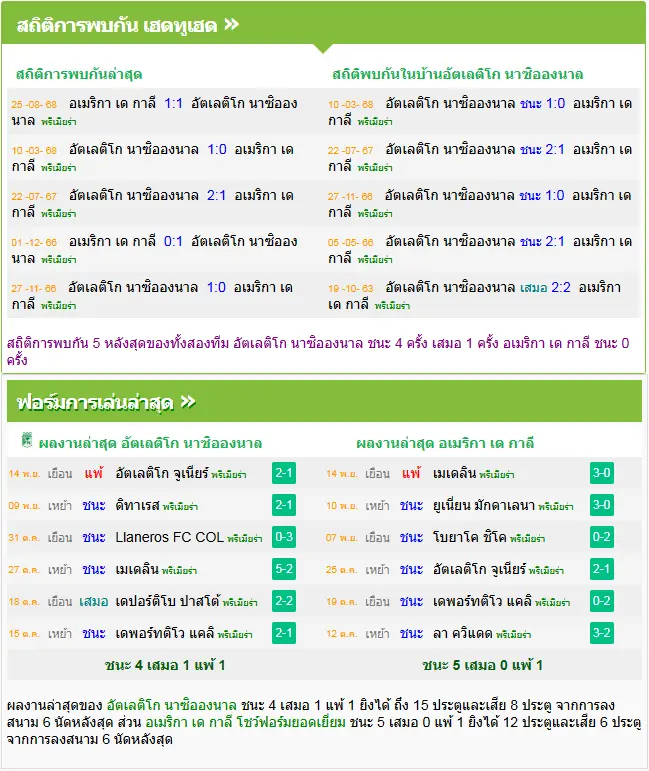649x771 pixels.
Task: Select the สถิติการพบกันล่าสุด heading
Action: click(79, 74)
